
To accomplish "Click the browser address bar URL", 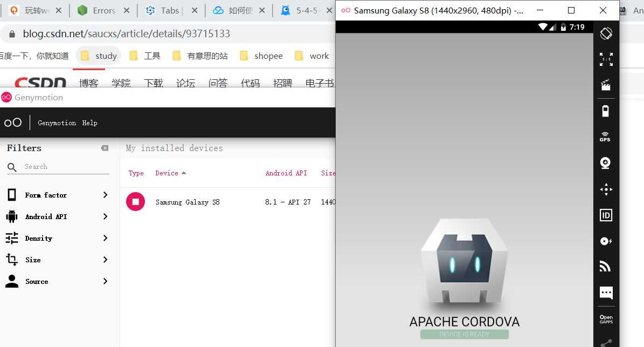I will point(127,33).
